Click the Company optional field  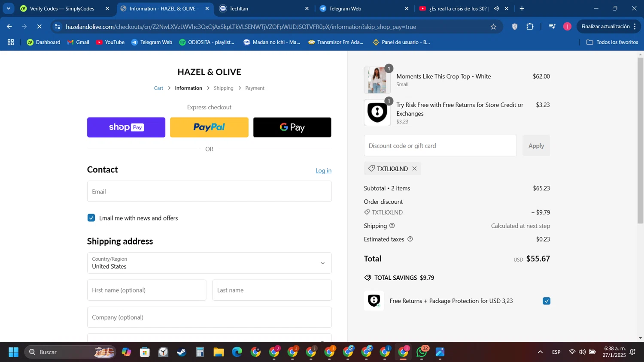pos(209,317)
